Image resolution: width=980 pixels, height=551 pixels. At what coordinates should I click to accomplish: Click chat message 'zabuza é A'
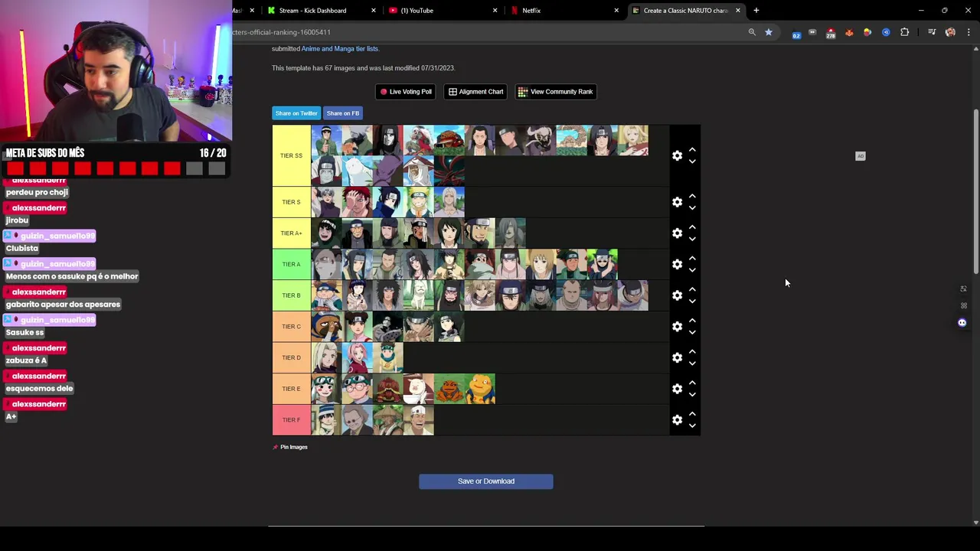(x=27, y=360)
